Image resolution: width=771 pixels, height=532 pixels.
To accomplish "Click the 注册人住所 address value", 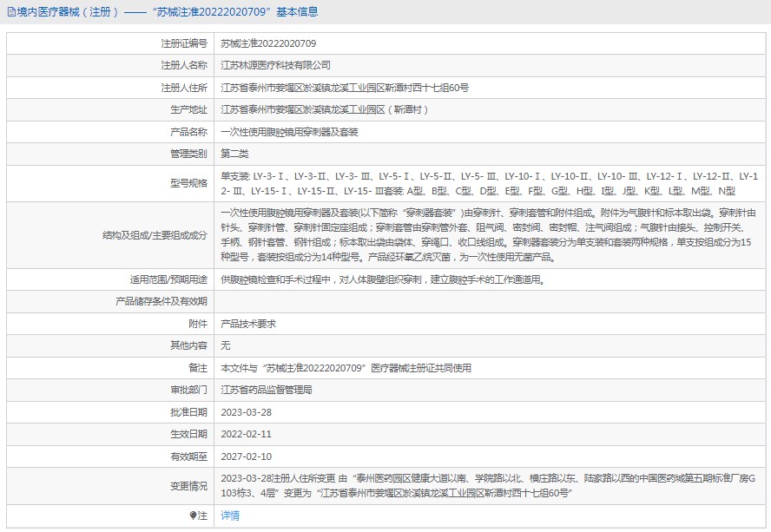I will pos(345,88).
